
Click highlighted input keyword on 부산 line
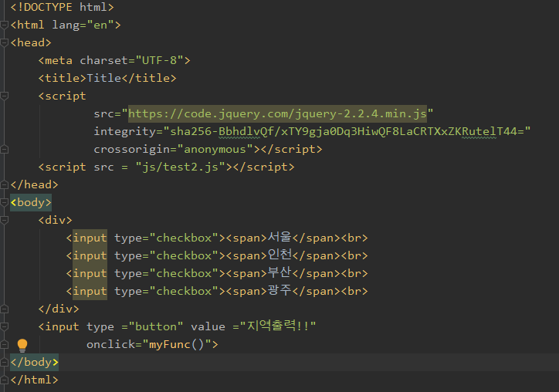[x=90, y=274]
